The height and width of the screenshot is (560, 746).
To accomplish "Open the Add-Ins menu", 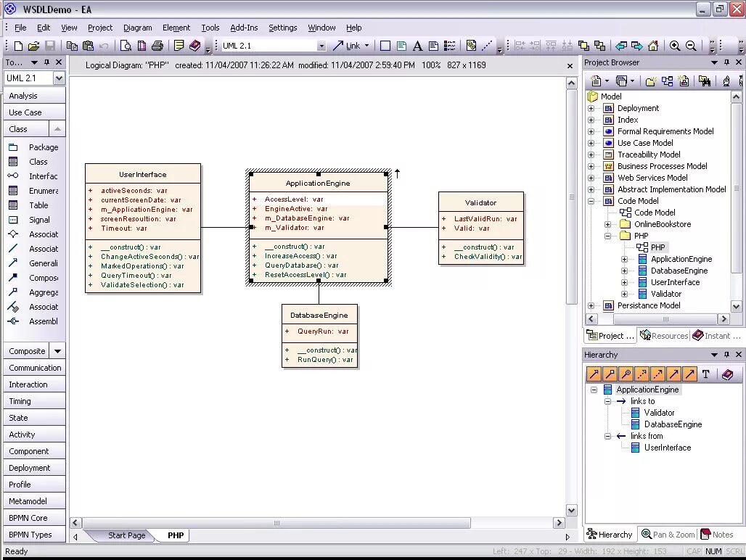I will tap(244, 28).
